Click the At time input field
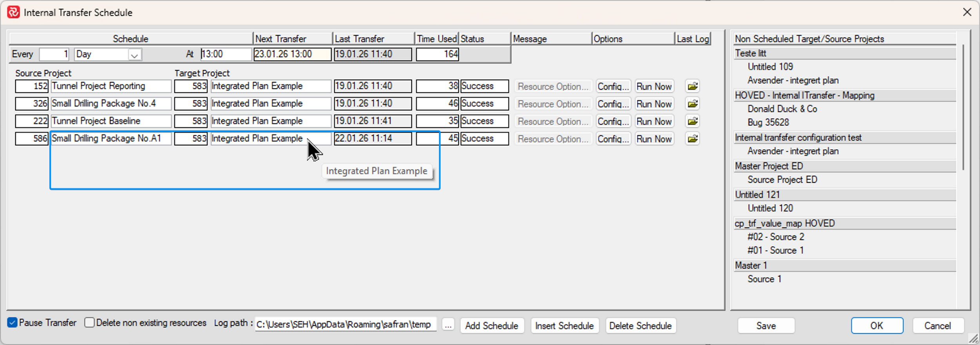Viewport: 980px width, 345px height. pos(225,54)
